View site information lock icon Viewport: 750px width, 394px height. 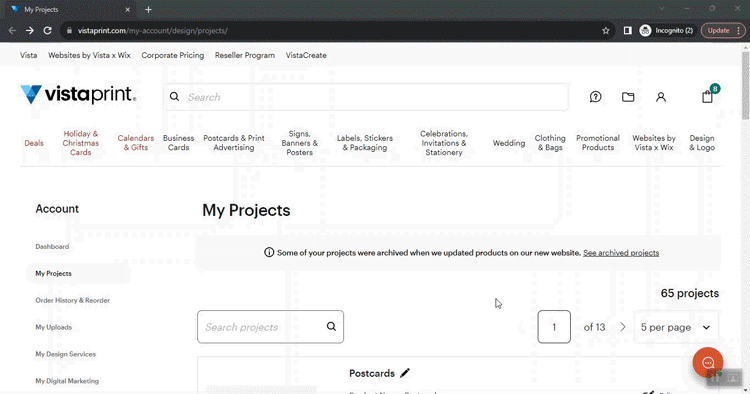(x=69, y=31)
